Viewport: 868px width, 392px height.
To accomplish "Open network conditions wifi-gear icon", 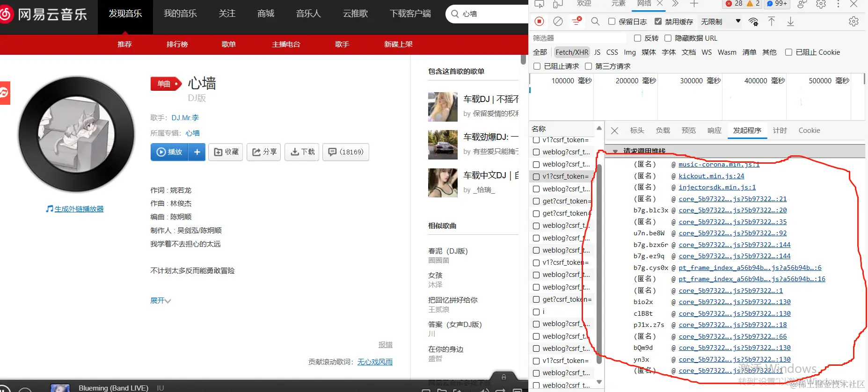I will pyautogui.click(x=753, y=22).
